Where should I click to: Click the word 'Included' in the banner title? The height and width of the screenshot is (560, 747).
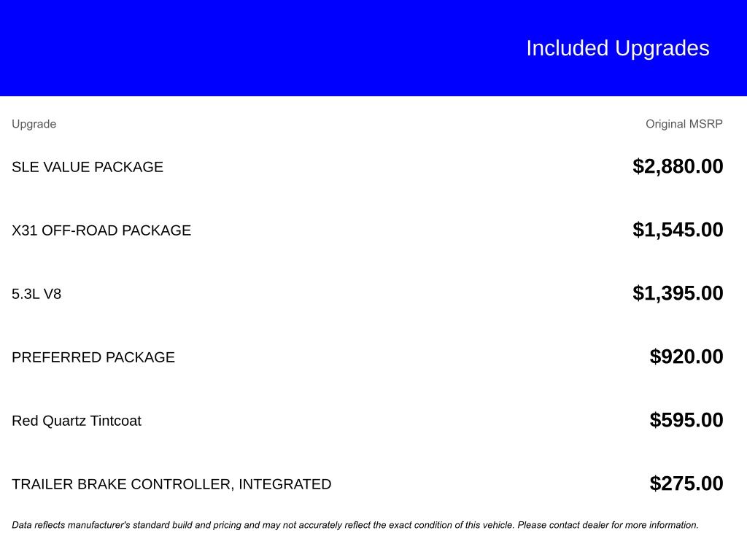[x=567, y=48]
